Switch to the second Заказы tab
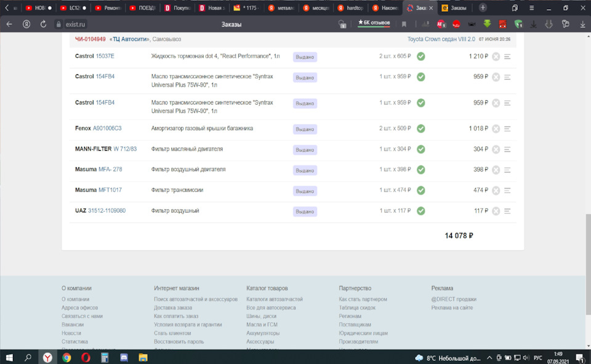 point(454,7)
